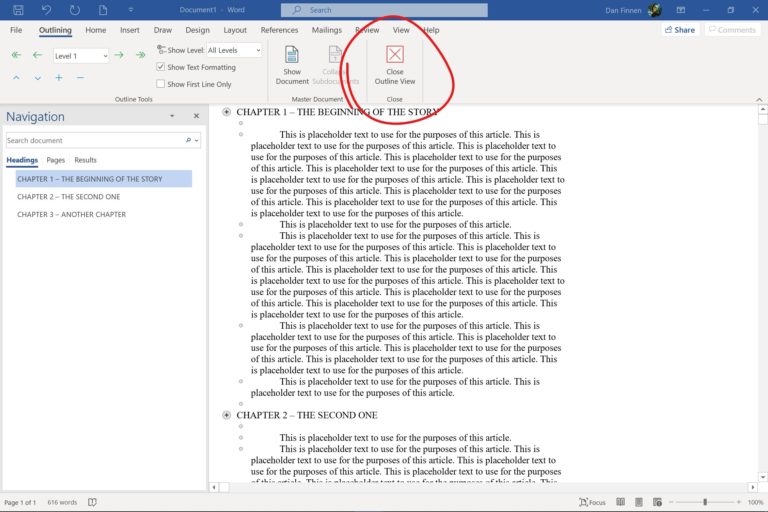Image resolution: width=768 pixels, height=512 pixels.
Task: Open the Insert ribbon tab
Action: [130, 30]
